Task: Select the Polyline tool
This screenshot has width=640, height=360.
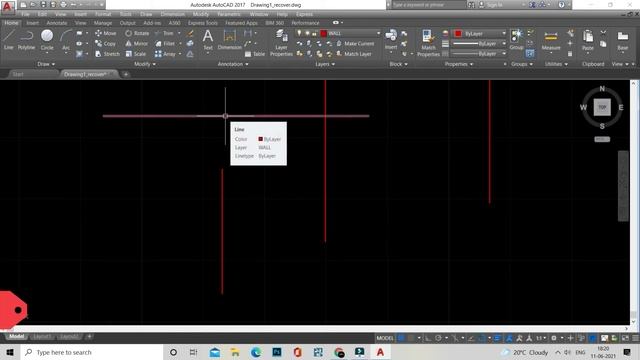Action: (27, 40)
